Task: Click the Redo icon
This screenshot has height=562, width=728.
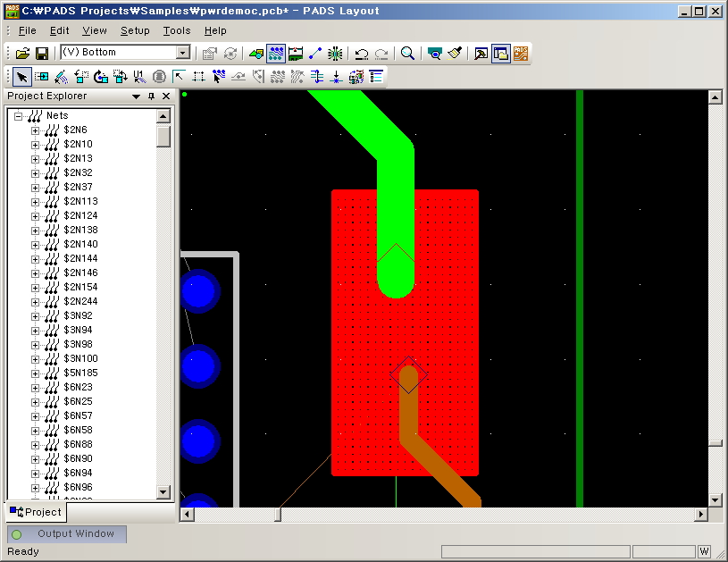Action: tap(381, 54)
